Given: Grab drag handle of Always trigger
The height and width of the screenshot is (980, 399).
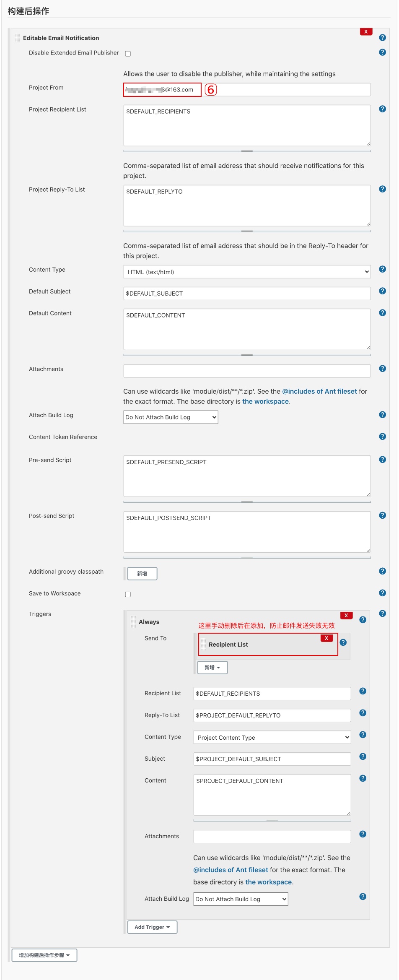Looking at the screenshot, I should click(x=133, y=621).
